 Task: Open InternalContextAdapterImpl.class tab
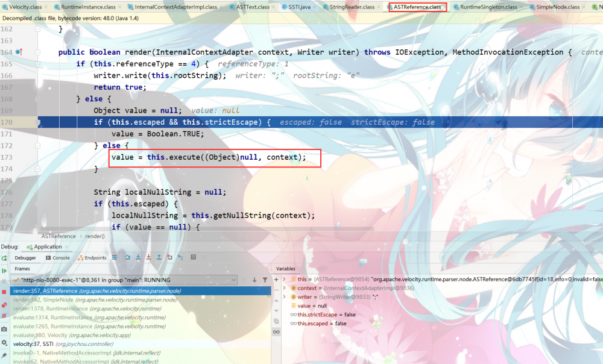[175, 7]
